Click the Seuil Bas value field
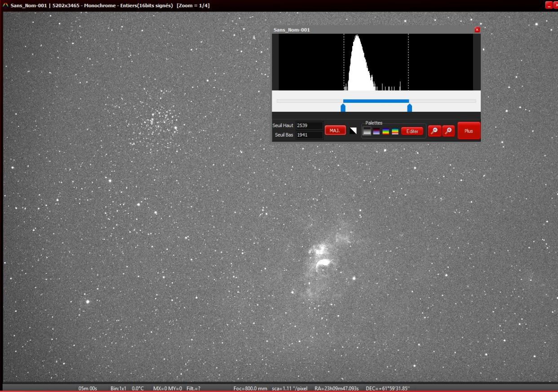 tap(309, 135)
